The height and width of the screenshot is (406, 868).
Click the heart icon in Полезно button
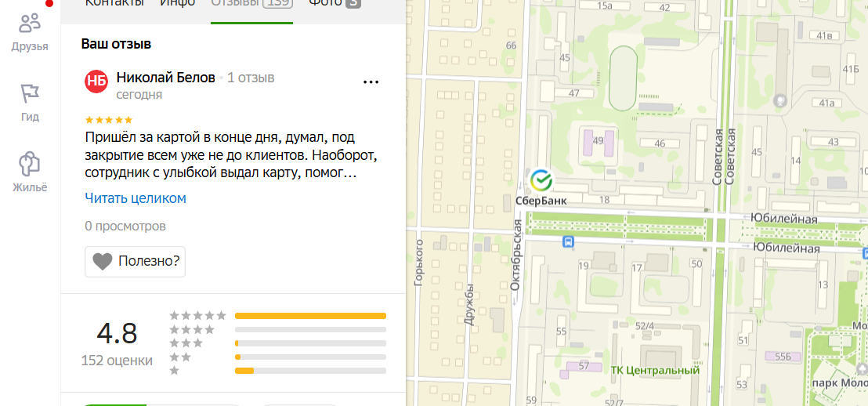click(103, 262)
